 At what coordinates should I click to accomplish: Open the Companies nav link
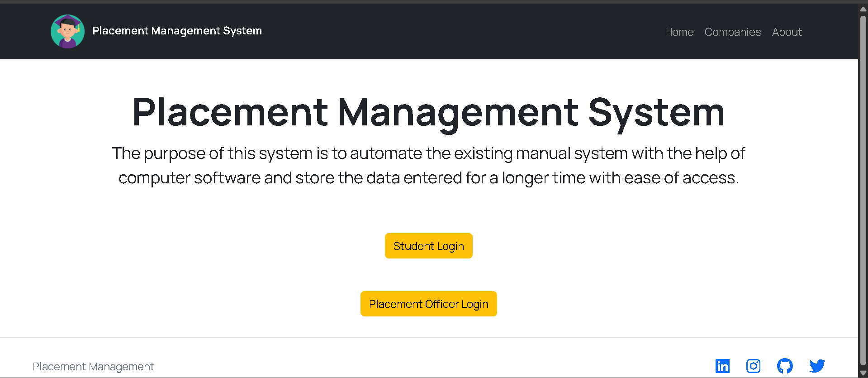pos(732,32)
